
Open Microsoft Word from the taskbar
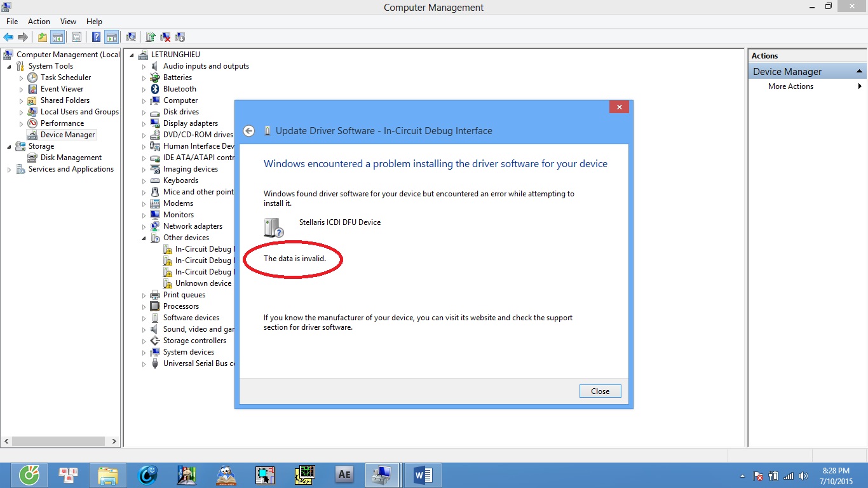[423, 475]
